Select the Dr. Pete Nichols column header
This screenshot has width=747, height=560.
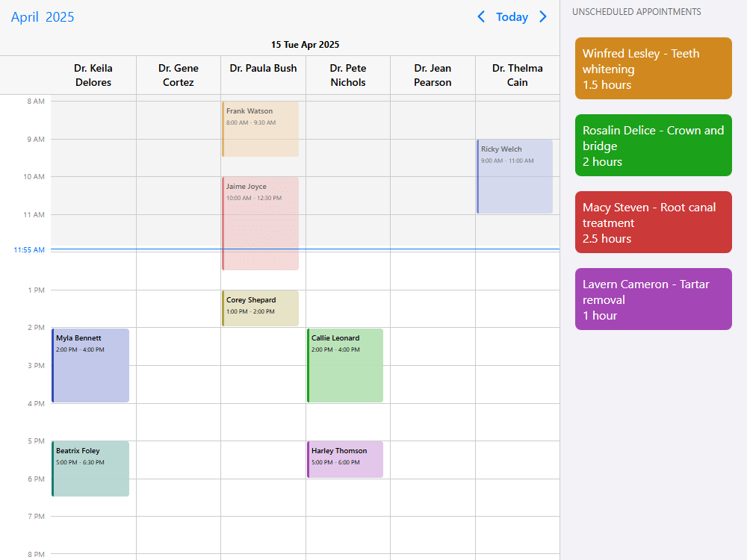click(348, 75)
